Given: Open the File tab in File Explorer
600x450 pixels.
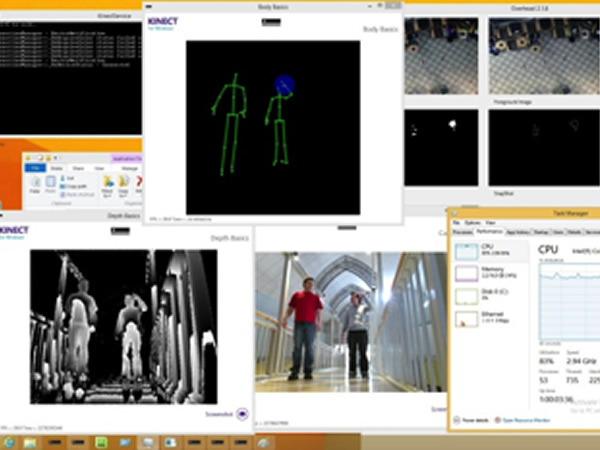Looking at the screenshot, I should 35,168.
